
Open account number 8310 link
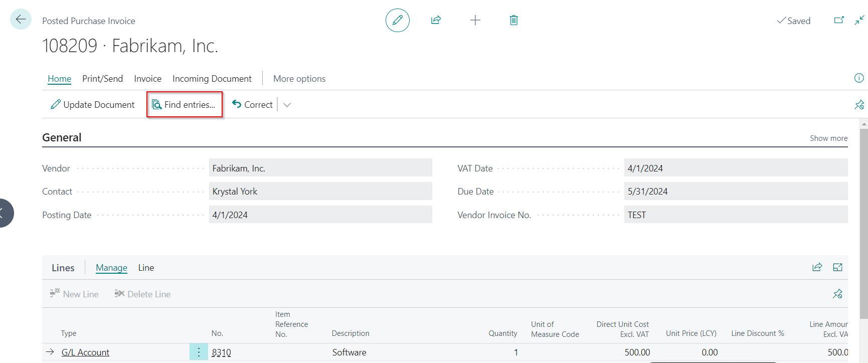(x=221, y=352)
